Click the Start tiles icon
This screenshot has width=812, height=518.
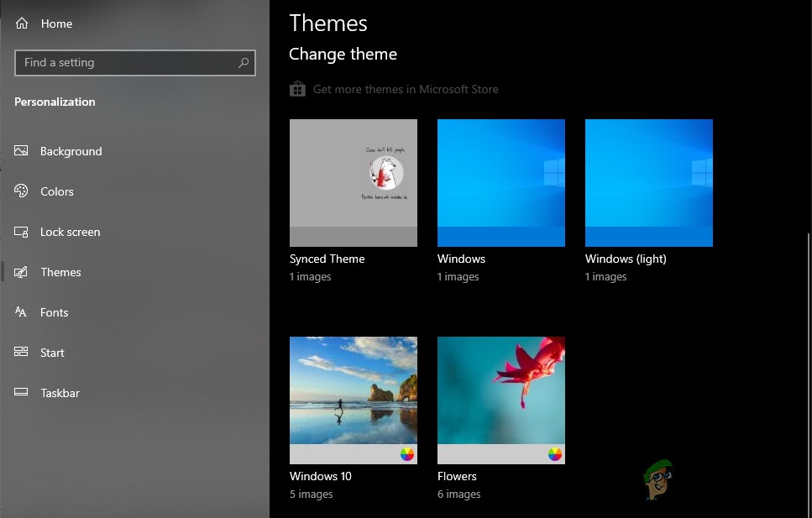[x=21, y=353]
